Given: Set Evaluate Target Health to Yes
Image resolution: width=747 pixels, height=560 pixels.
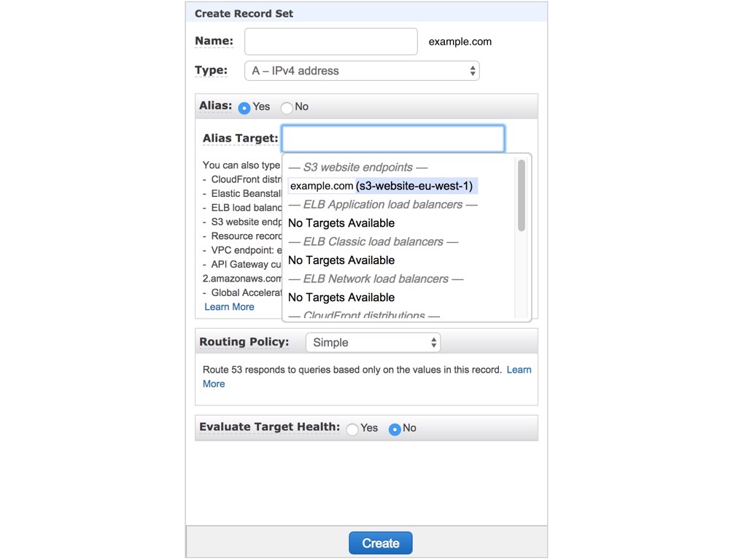Looking at the screenshot, I should tap(352, 429).
